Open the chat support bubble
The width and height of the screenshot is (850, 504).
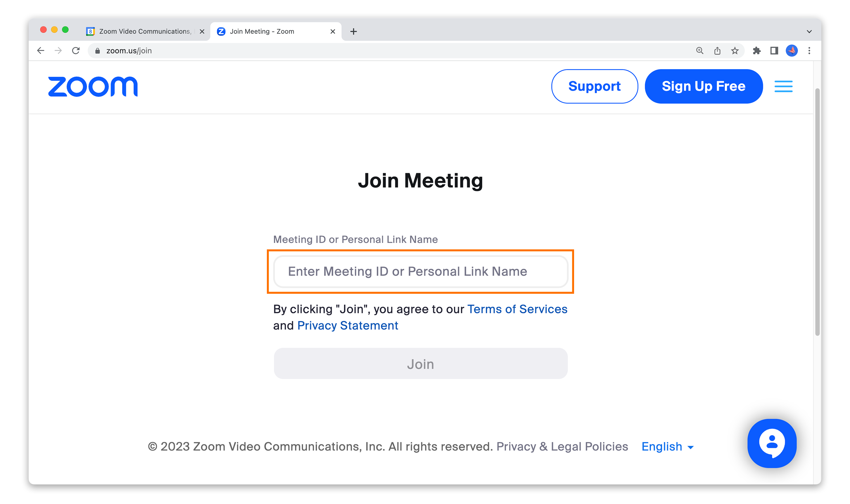(x=771, y=443)
